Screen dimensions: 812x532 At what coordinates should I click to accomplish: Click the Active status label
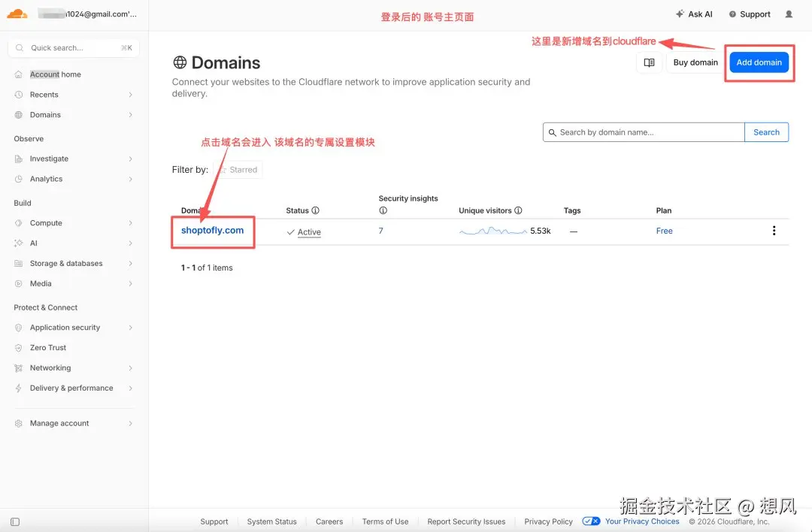pos(309,232)
